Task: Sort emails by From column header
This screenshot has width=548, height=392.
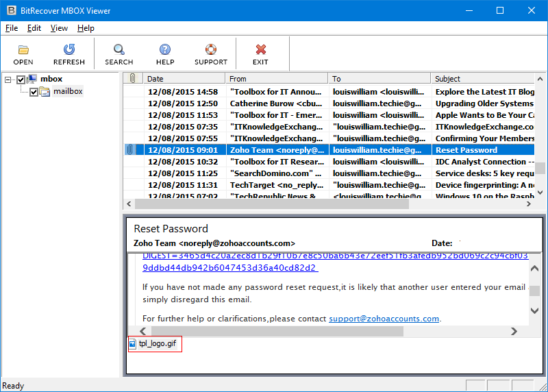Action: click(277, 78)
